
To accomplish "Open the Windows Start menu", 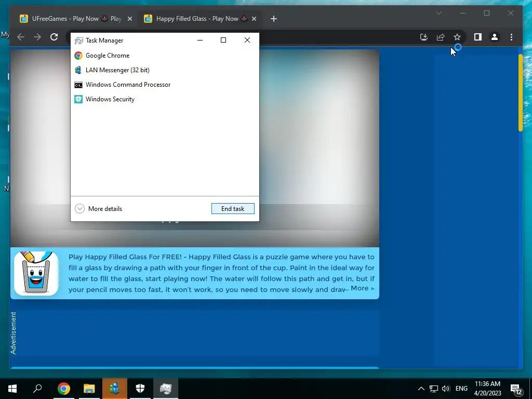I will point(12,389).
